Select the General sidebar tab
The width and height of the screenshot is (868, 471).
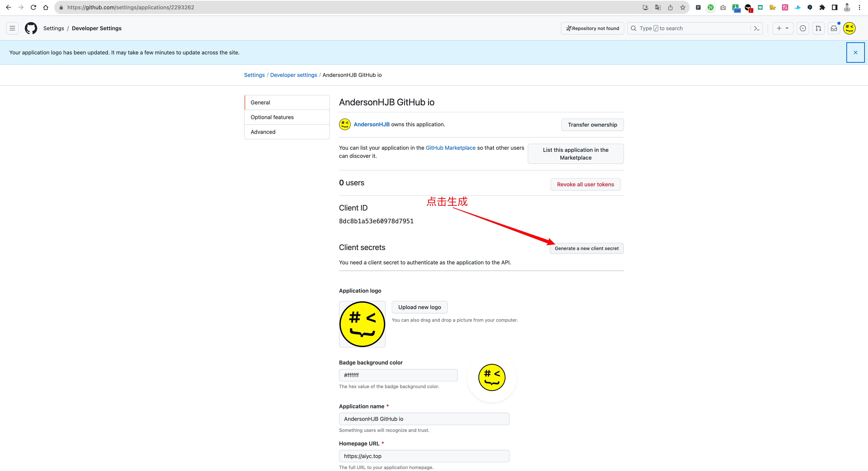click(x=287, y=102)
